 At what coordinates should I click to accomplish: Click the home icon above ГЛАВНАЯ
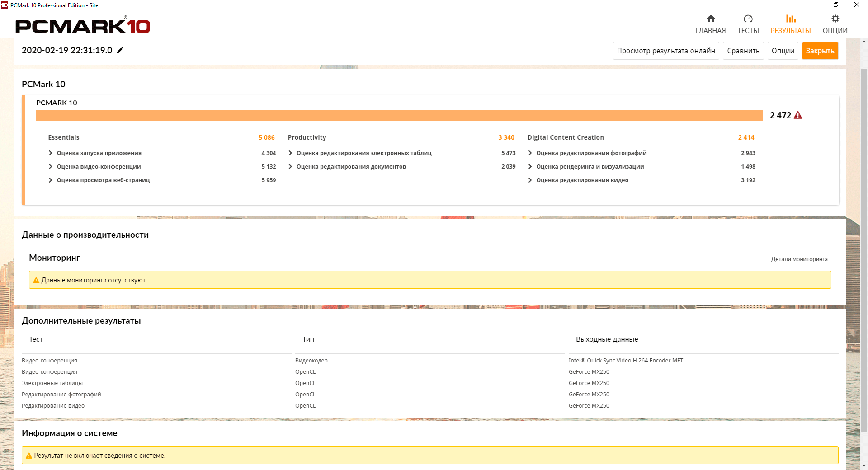pyautogui.click(x=711, y=19)
